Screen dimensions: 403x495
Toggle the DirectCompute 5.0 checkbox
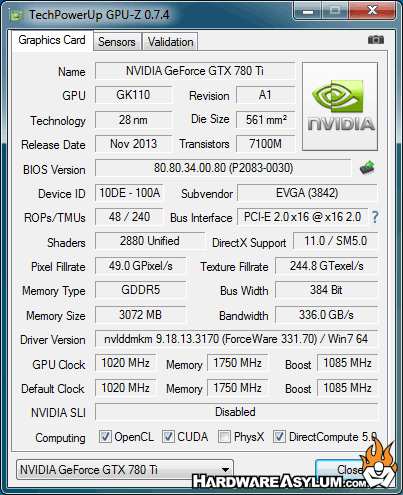point(279,437)
